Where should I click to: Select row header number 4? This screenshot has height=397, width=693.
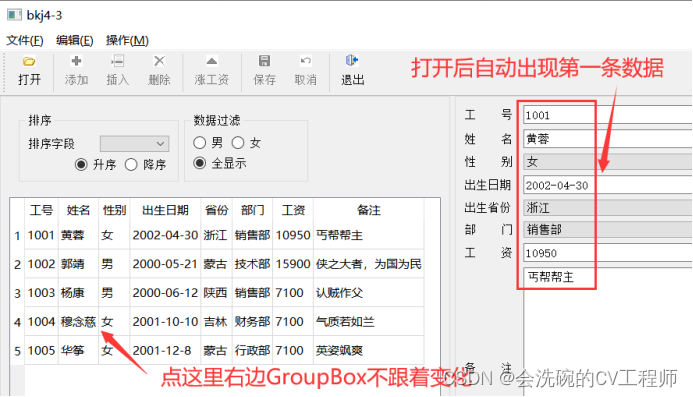(x=17, y=321)
